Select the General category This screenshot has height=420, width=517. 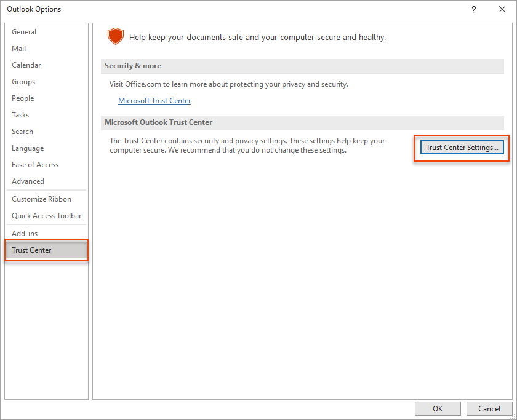pos(24,32)
